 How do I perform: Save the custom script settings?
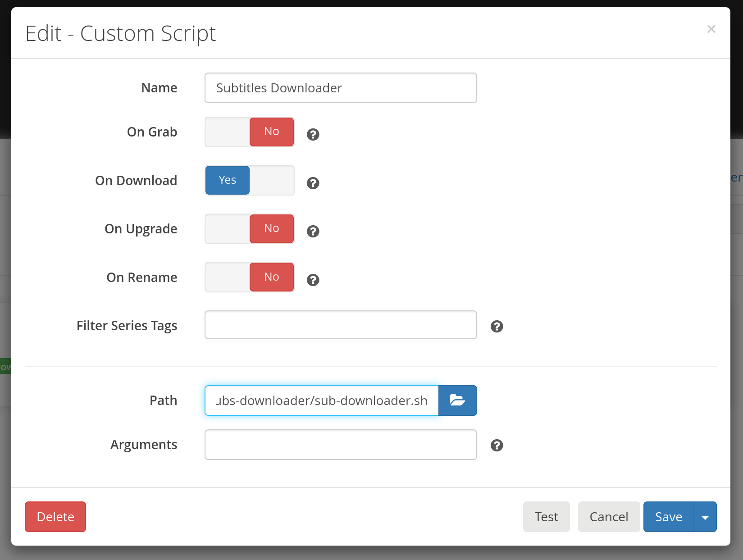(x=669, y=517)
